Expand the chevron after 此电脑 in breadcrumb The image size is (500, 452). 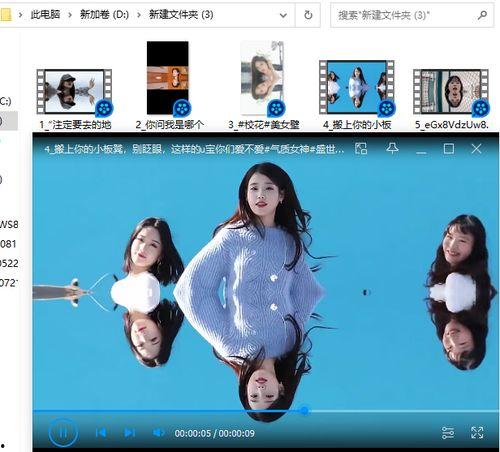coord(70,15)
